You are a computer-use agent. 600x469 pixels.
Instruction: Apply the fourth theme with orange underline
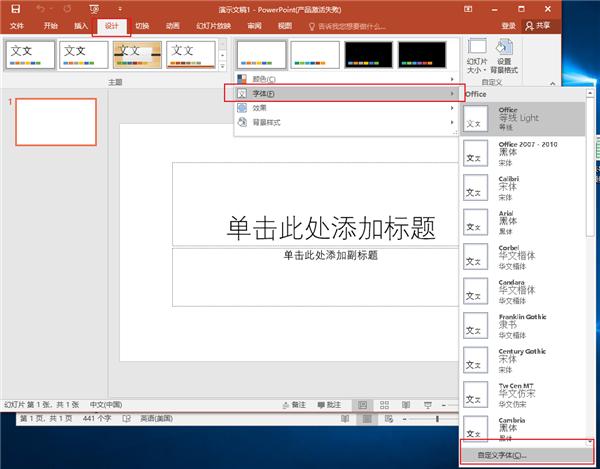(191, 55)
